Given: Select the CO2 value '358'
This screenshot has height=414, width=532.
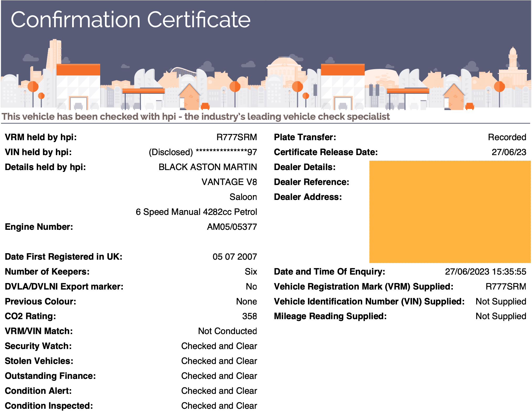Looking at the screenshot, I should tap(249, 316).
